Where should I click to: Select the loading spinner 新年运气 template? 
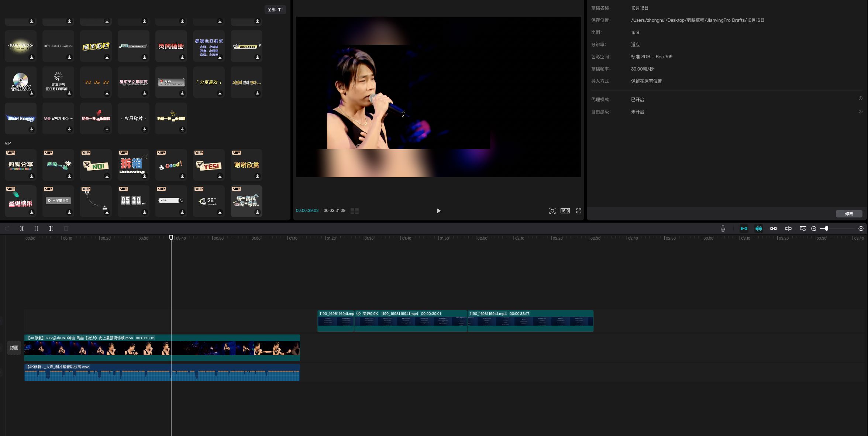[58, 82]
